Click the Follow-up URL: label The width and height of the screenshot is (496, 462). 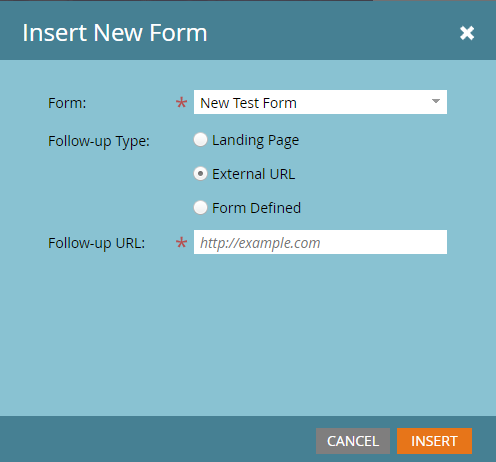coord(97,243)
